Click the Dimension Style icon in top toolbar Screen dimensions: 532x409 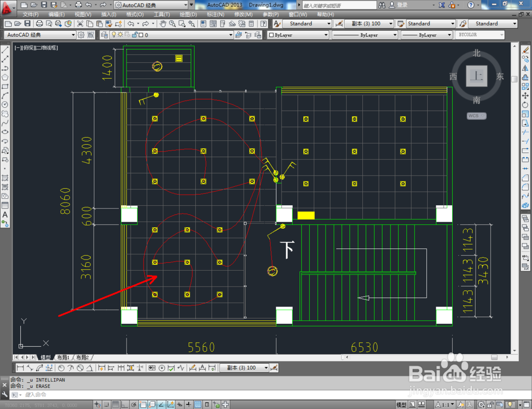(338, 23)
